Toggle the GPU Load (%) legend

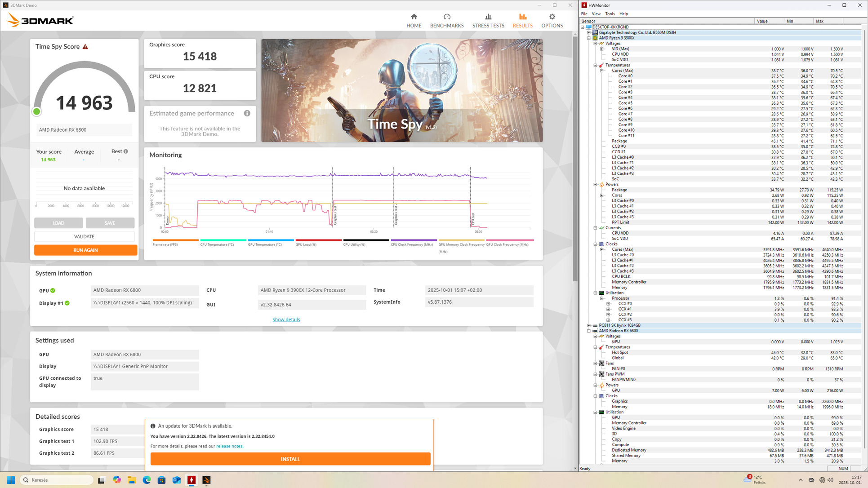[x=306, y=244]
